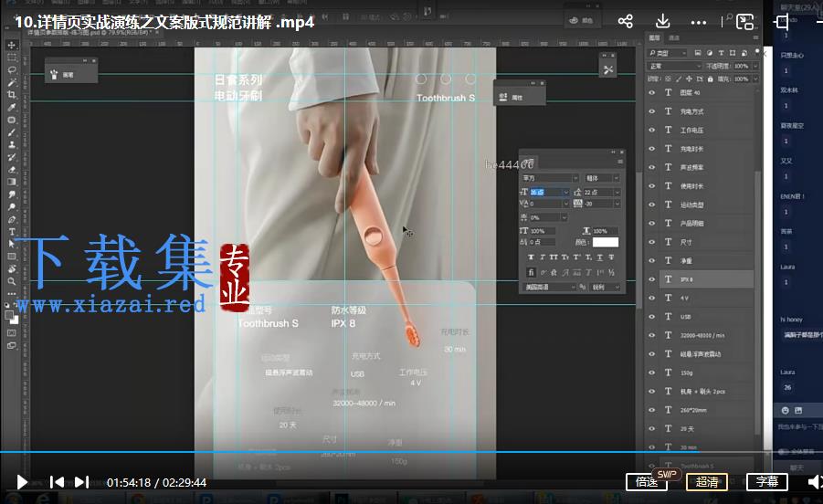Open the leading 22 点 dropdown
Viewport: 823px width, 504px height.
(617, 193)
